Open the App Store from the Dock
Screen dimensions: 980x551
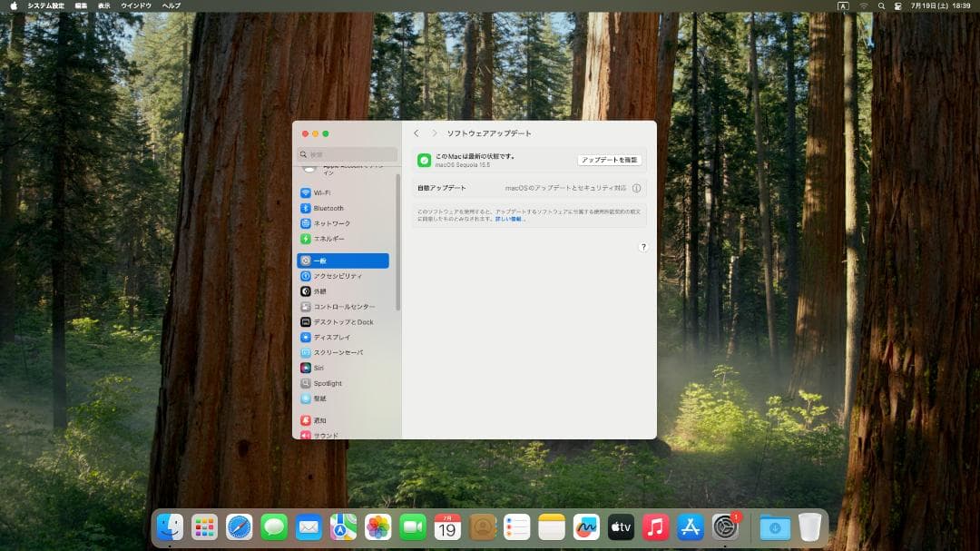pyautogui.click(x=691, y=526)
